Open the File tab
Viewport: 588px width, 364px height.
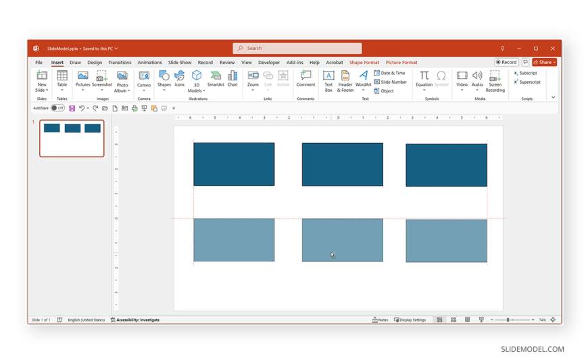point(39,63)
